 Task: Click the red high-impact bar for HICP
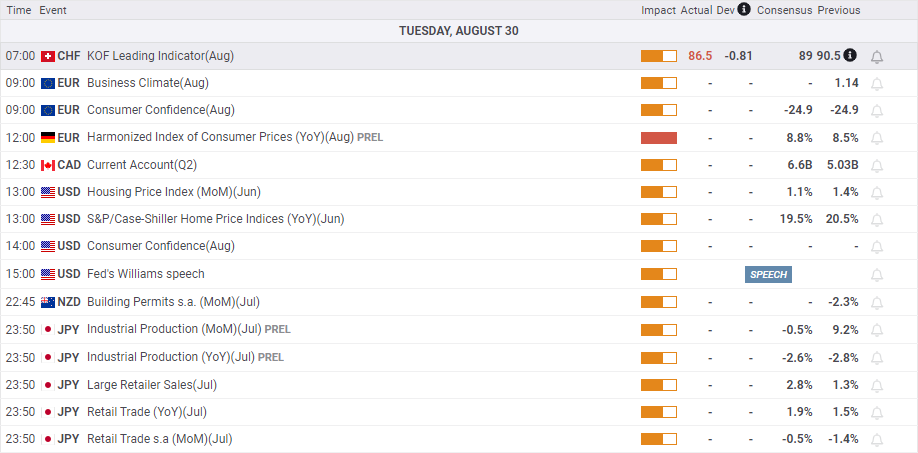659,138
